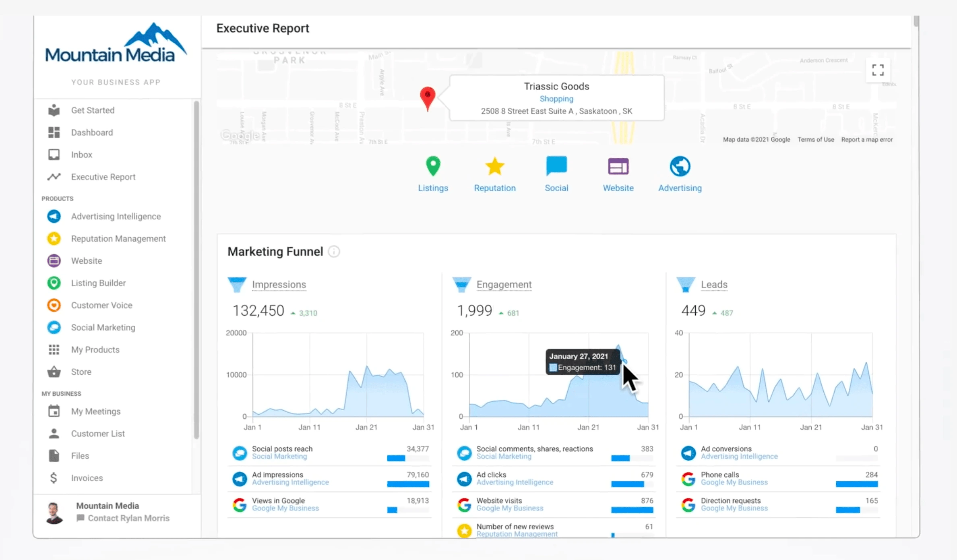Open Social via the blue chat icon
This screenshot has width=957, height=560.
point(556,166)
